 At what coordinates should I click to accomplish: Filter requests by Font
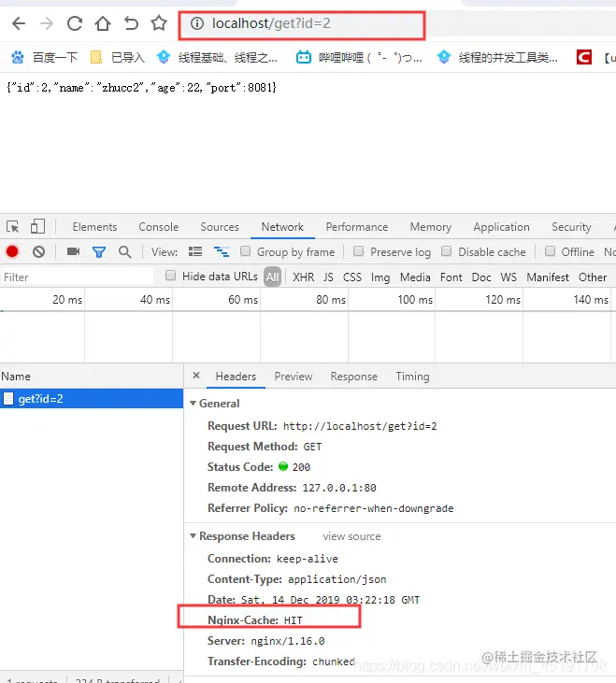(x=451, y=277)
